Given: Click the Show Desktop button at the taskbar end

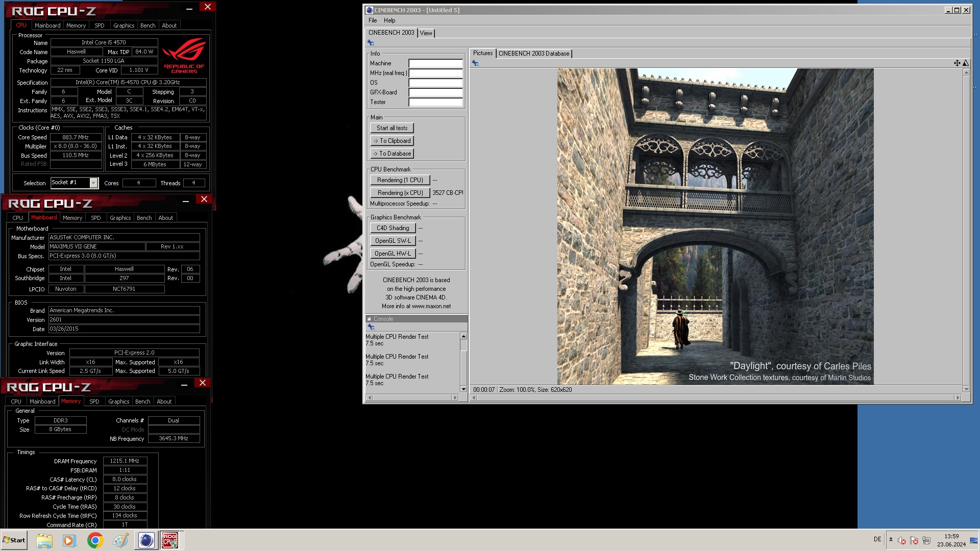Looking at the screenshot, I should pos(974,540).
